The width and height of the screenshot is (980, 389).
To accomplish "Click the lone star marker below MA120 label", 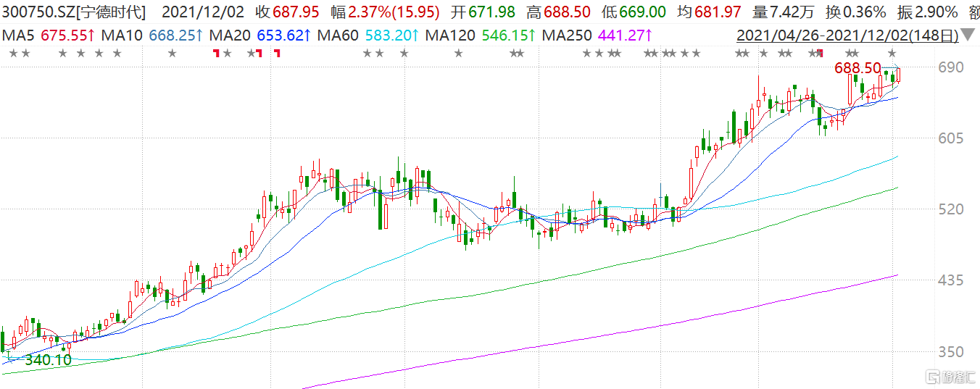I will coord(458,53).
